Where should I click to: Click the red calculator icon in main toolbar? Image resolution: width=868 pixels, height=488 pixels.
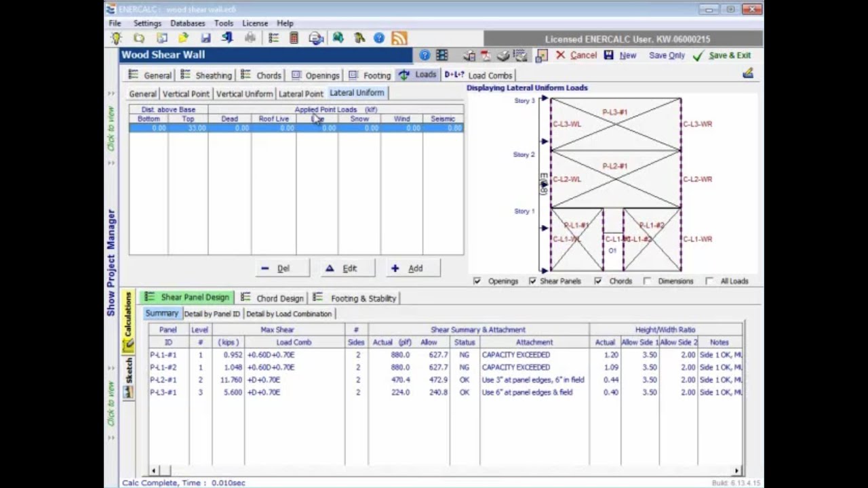pyautogui.click(x=294, y=39)
